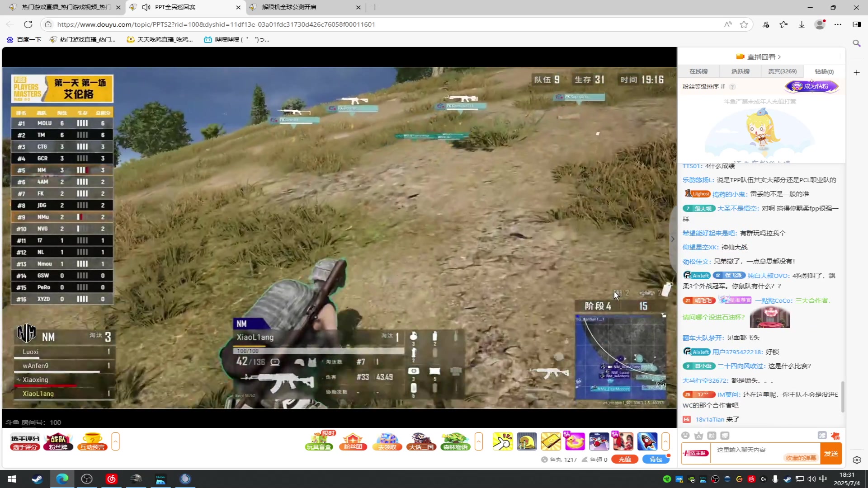Toggle the 中 input method indicator
The height and width of the screenshot is (488, 868).
(x=823, y=479)
